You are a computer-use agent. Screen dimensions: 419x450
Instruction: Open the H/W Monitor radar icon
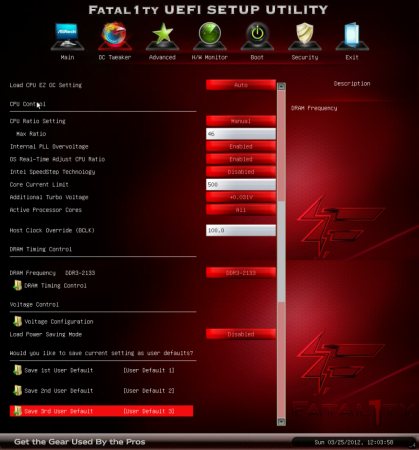pyautogui.click(x=210, y=36)
